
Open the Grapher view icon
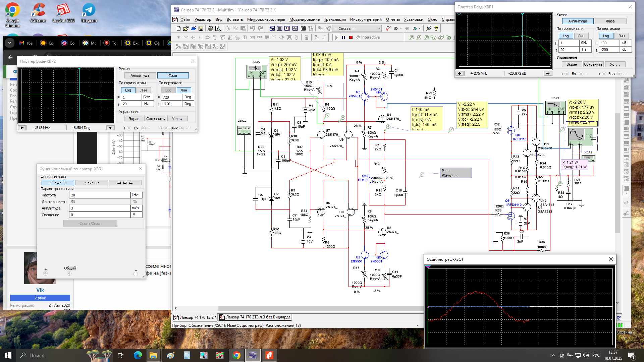click(295, 28)
